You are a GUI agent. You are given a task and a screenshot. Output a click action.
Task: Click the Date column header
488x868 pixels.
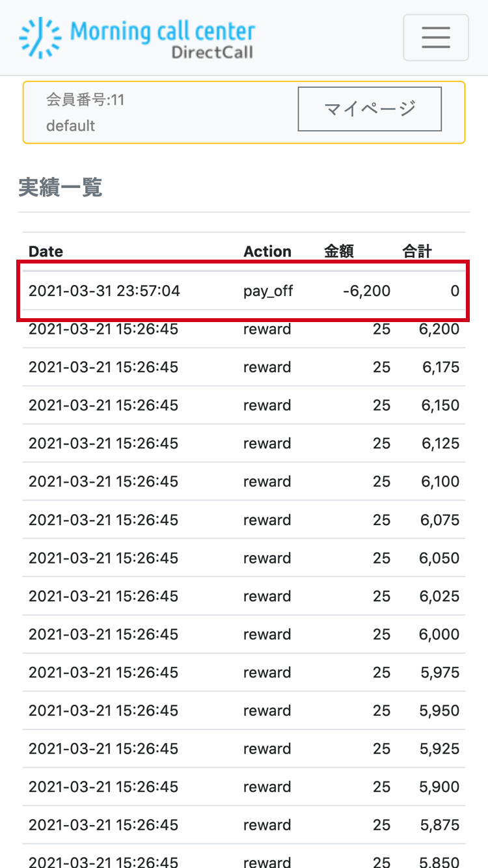point(46,252)
